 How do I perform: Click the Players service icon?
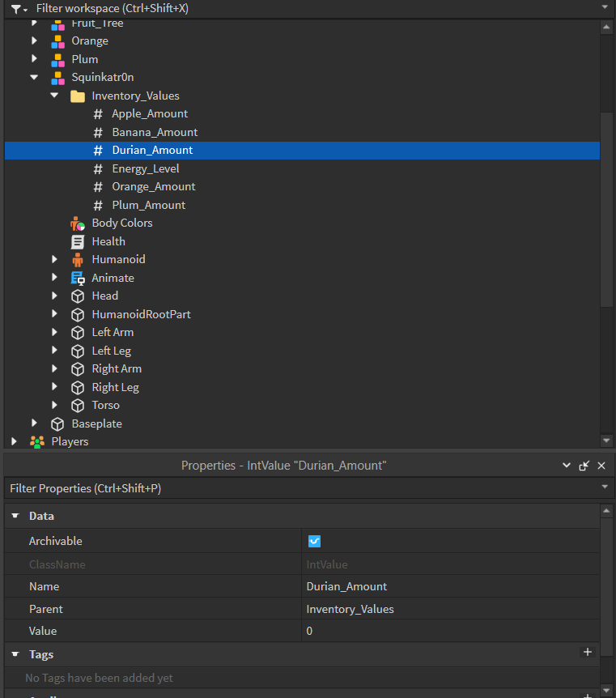point(36,441)
